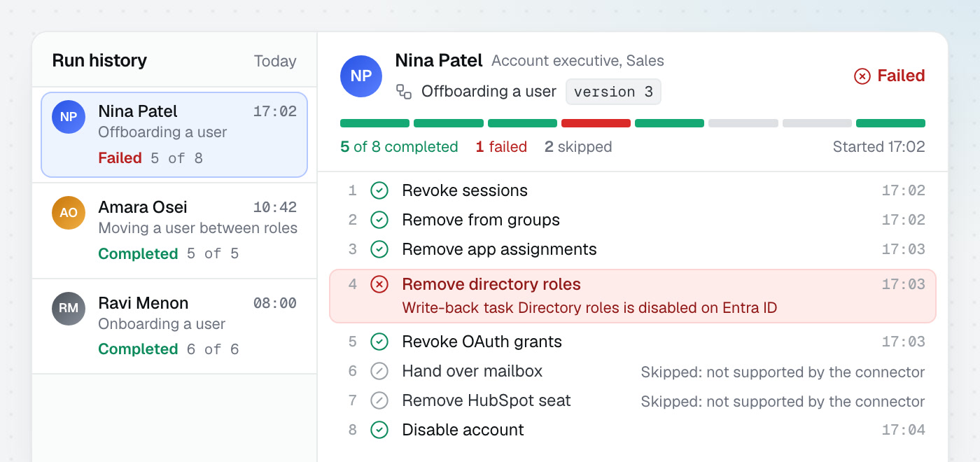
Task: Click Completed 6 of 6 for Ravi Menon
Action: (x=169, y=349)
